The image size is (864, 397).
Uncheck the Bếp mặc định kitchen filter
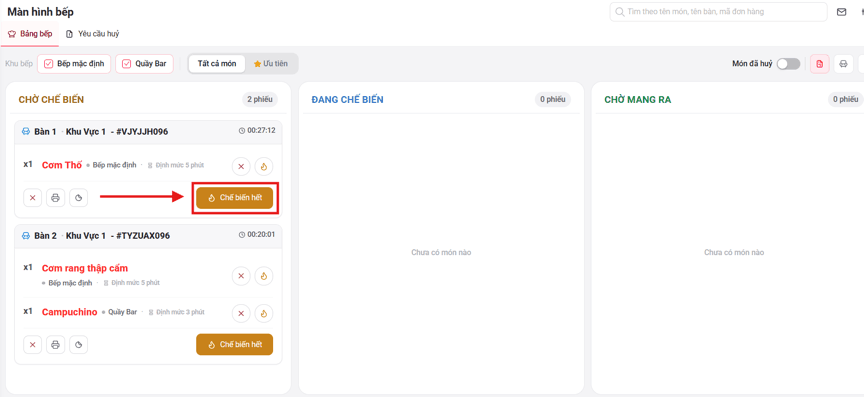(x=74, y=64)
